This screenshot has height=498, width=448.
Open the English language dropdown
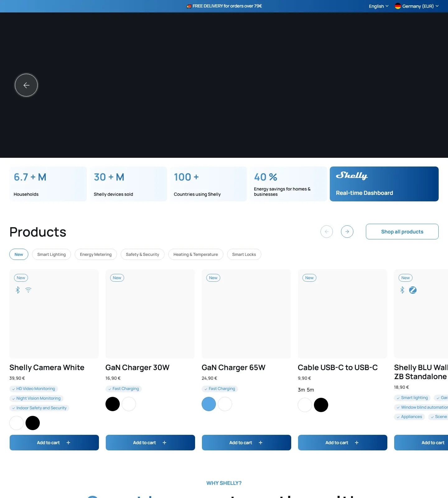point(379,6)
